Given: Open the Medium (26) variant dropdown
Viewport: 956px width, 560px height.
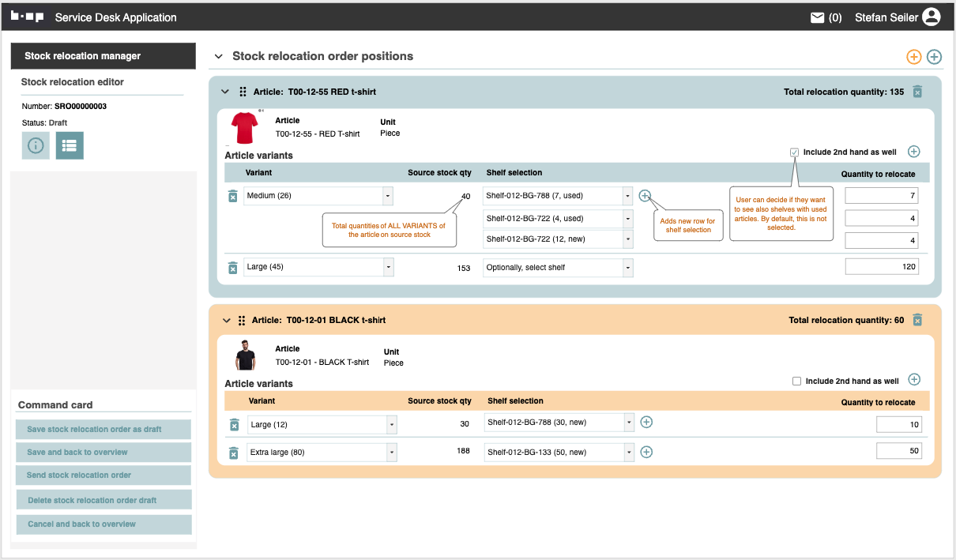Looking at the screenshot, I should (x=387, y=196).
